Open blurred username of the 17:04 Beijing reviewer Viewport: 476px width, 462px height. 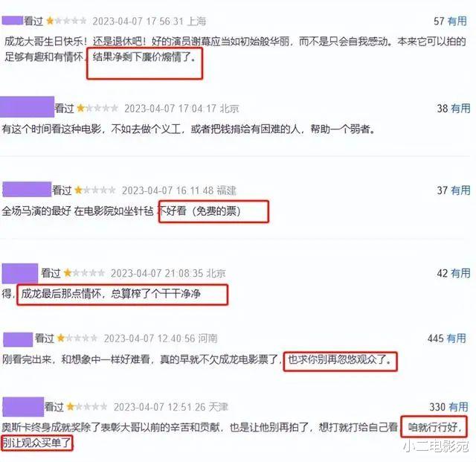point(27,107)
